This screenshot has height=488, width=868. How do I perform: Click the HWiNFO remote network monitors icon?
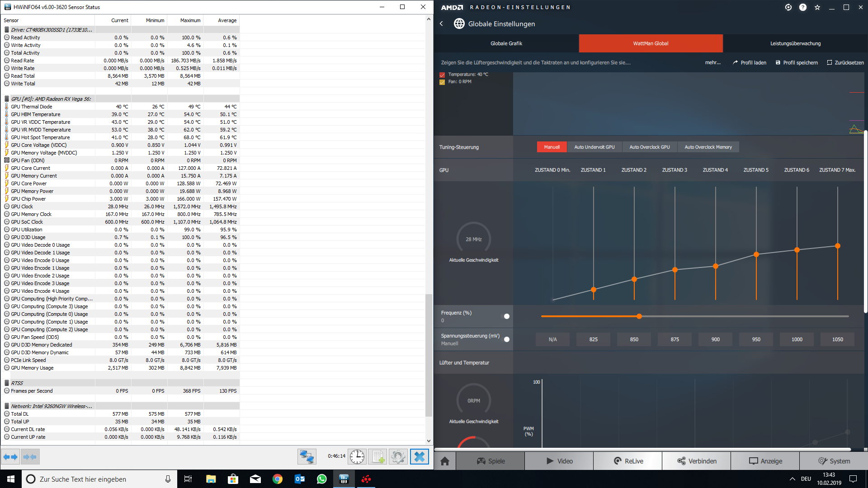pos(307,457)
